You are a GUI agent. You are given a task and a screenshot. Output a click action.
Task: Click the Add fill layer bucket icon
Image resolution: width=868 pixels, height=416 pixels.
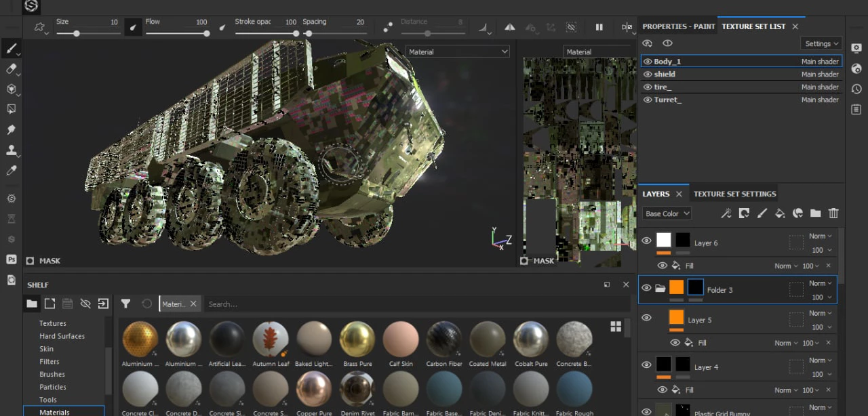(x=780, y=213)
